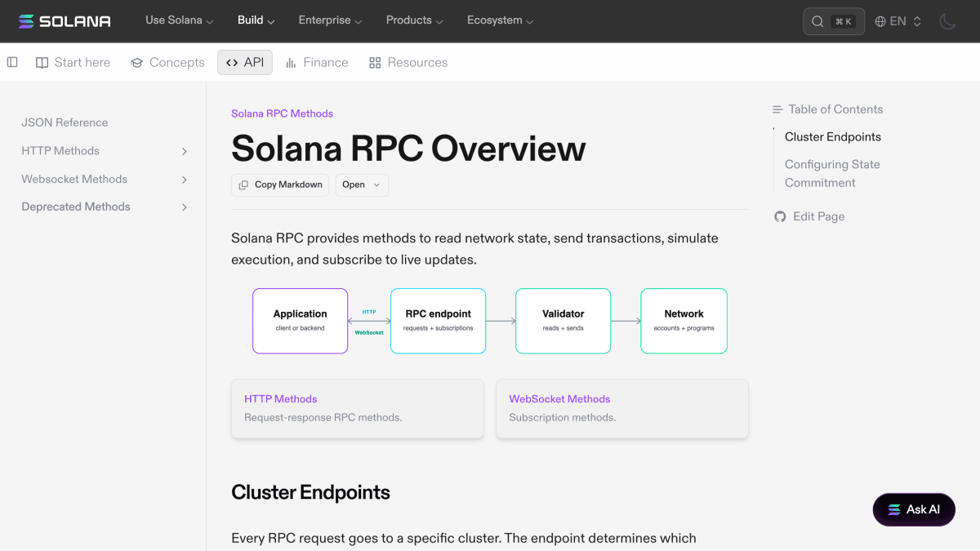Screen dimensions: 980x551
Task: Click the Edit Page GitHub link
Action: (x=809, y=216)
